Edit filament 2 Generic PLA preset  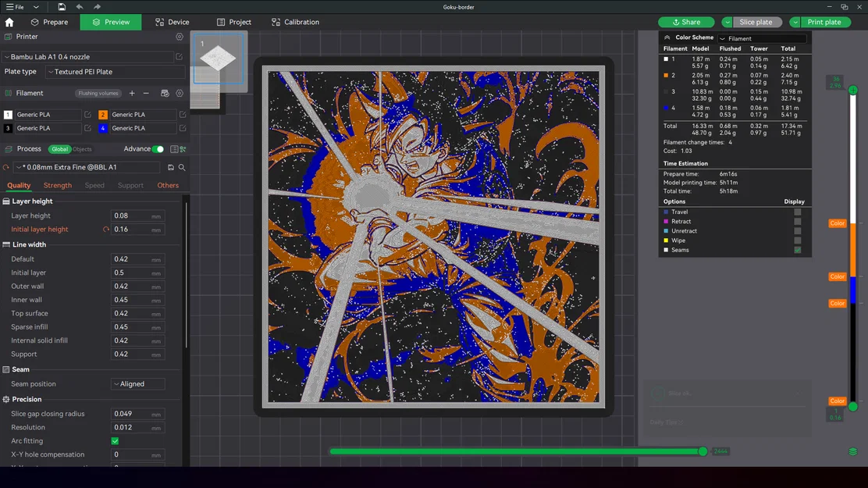[x=183, y=115]
